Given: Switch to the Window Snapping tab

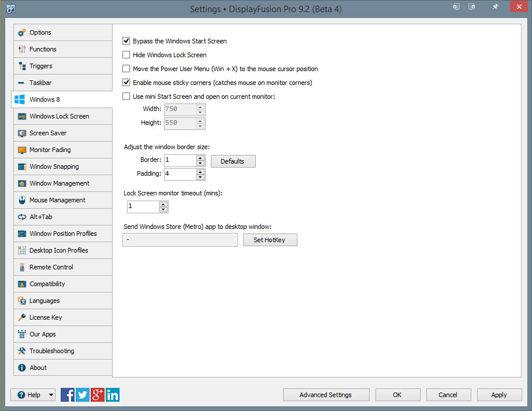Looking at the screenshot, I should point(63,167).
